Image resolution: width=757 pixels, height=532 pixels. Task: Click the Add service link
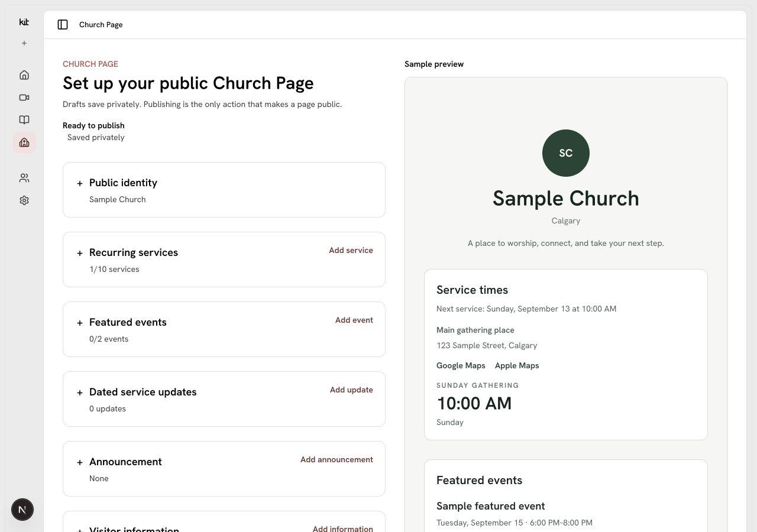(351, 251)
